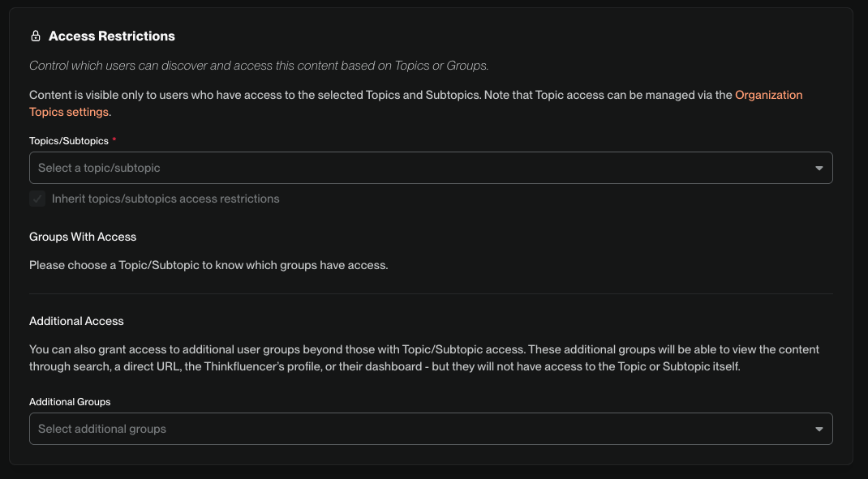Click the divider line above Additional Access
Image resolution: width=868 pixels, height=479 pixels.
click(431, 293)
